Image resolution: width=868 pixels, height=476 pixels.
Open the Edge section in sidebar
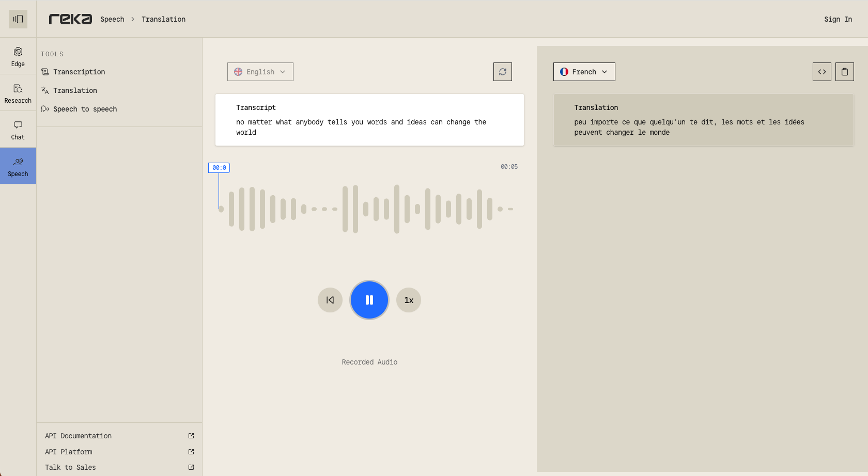coord(18,56)
